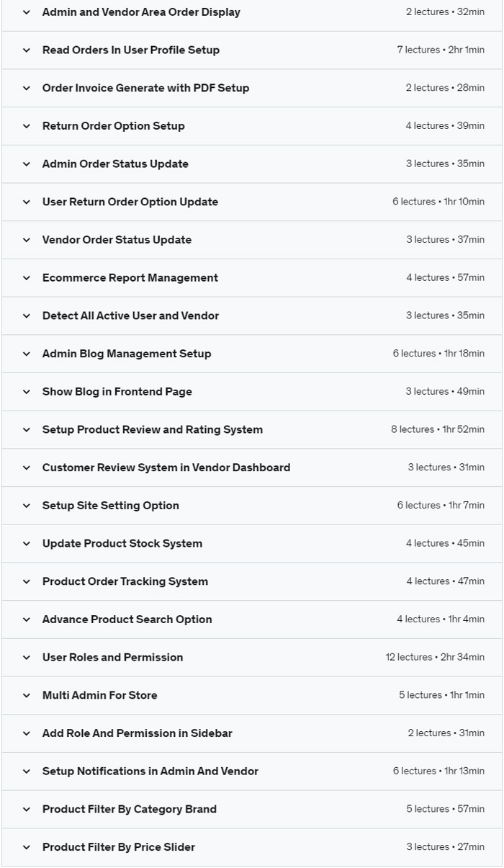The height and width of the screenshot is (868, 504).
Task: Open Advance Product Search Option section
Action: 127,619
